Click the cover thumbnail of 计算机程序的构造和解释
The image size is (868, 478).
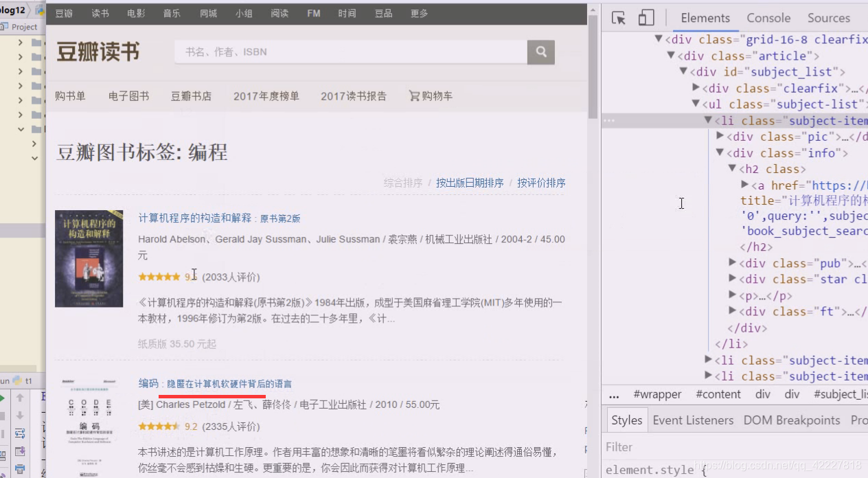tap(89, 258)
